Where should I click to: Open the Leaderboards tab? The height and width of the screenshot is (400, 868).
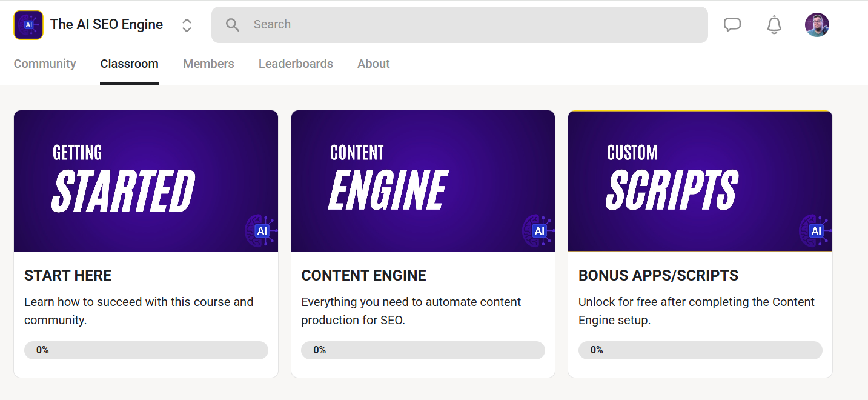point(296,63)
